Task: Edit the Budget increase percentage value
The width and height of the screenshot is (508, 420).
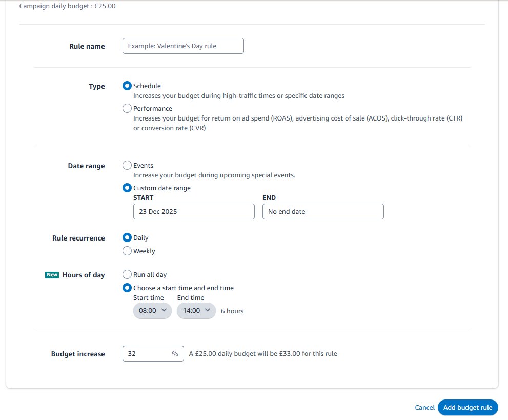Action: pyautogui.click(x=146, y=353)
